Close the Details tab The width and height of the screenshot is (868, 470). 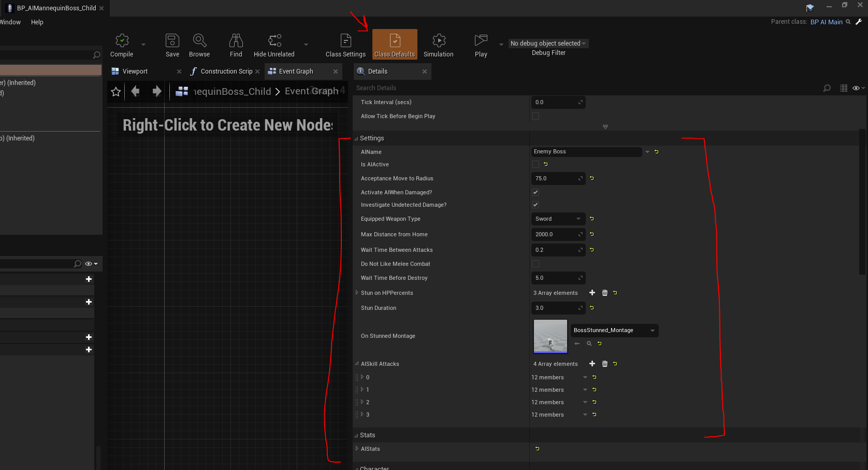click(425, 72)
